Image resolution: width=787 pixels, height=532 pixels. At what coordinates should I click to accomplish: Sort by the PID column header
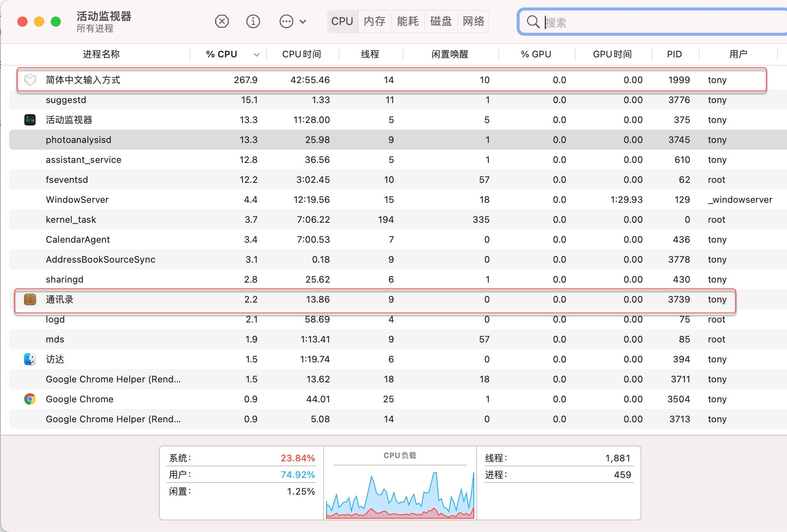tap(674, 54)
